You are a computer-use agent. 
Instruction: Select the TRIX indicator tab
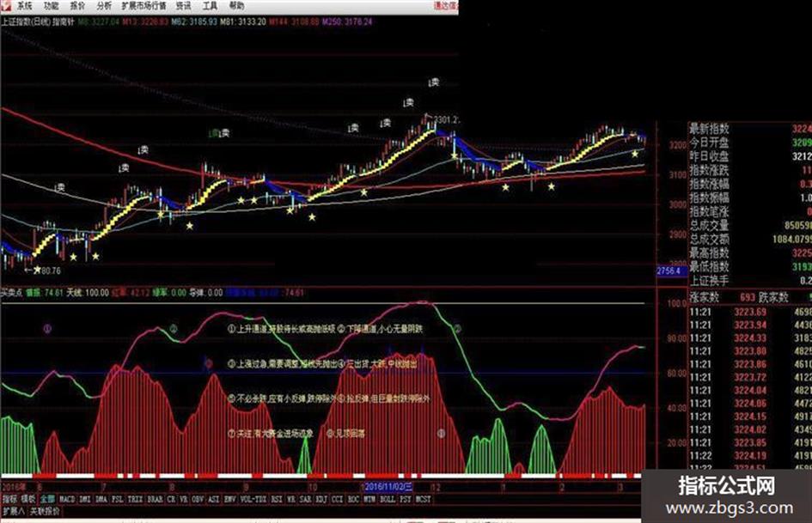[135, 499]
